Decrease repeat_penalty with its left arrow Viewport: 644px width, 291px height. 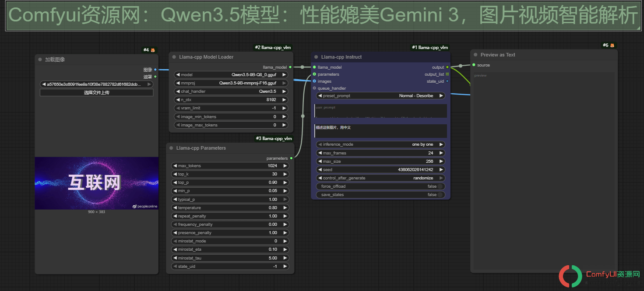[175, 216]
